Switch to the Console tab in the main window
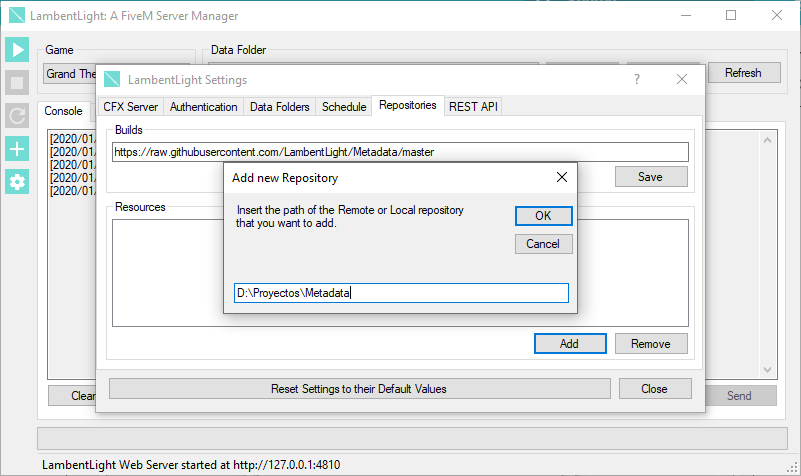801x476 pixels. 63,111
